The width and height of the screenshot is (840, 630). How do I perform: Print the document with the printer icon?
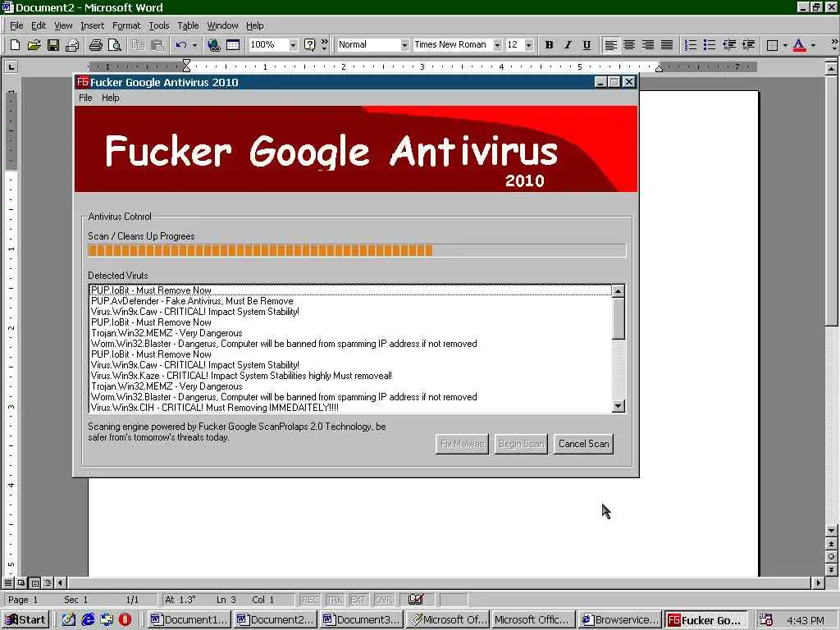point(95,45)
